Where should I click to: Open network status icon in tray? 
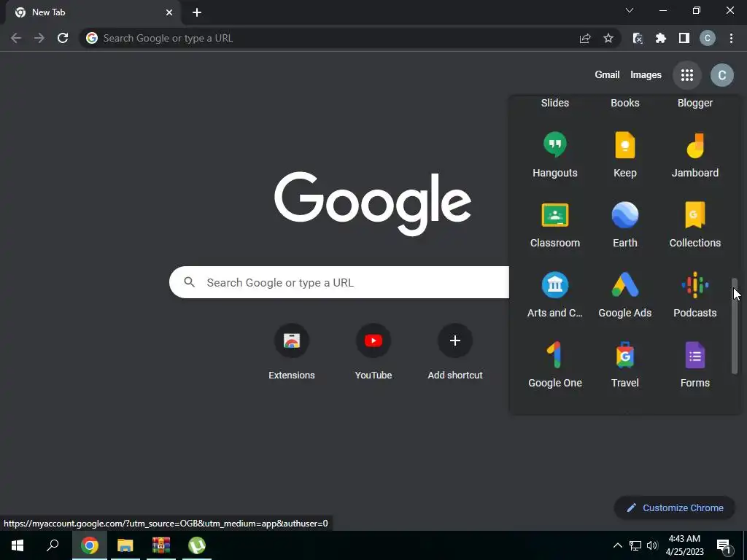click(635, 545)
